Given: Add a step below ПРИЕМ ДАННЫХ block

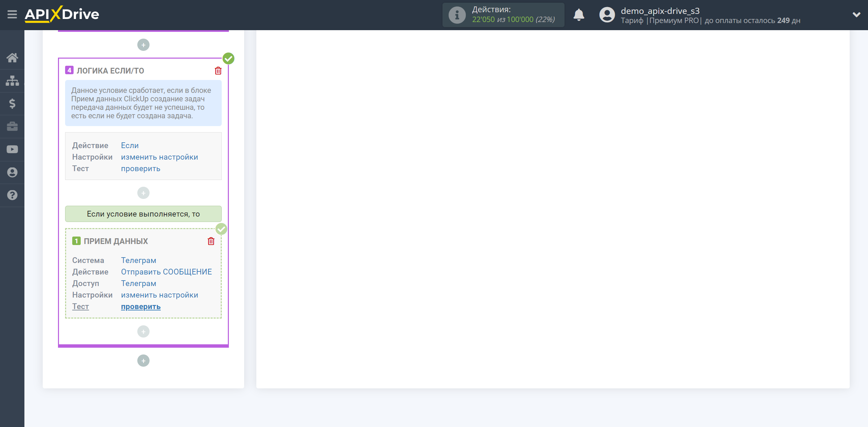Looking at the screenshot, I should click(x=143, y=331).
